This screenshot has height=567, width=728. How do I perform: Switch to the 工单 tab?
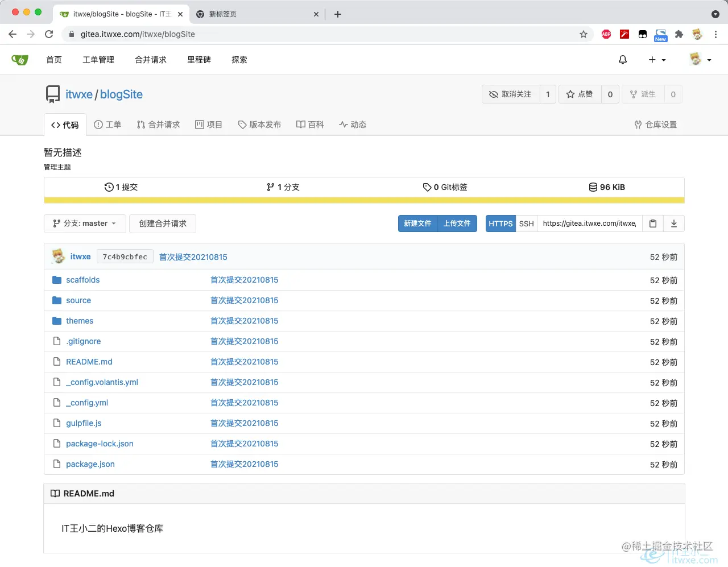107,125
